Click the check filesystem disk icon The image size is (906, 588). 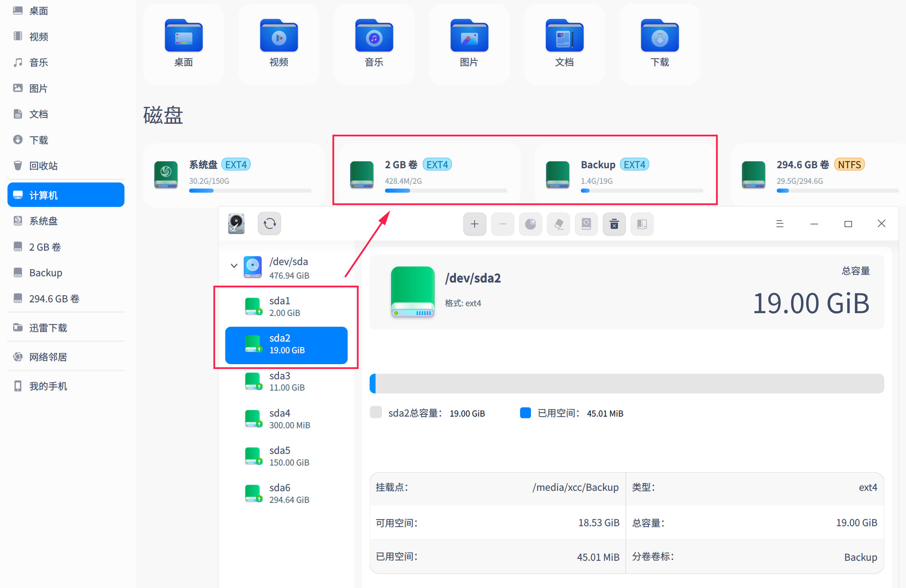tap(586, 224)
